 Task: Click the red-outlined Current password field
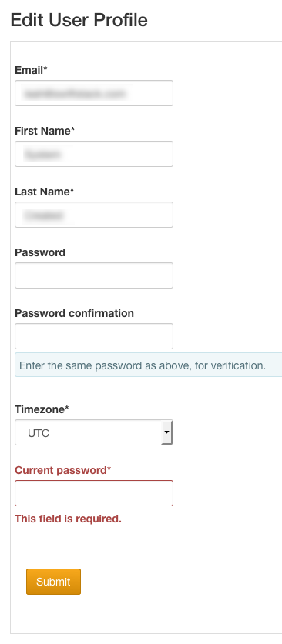[x=94, y=493]
